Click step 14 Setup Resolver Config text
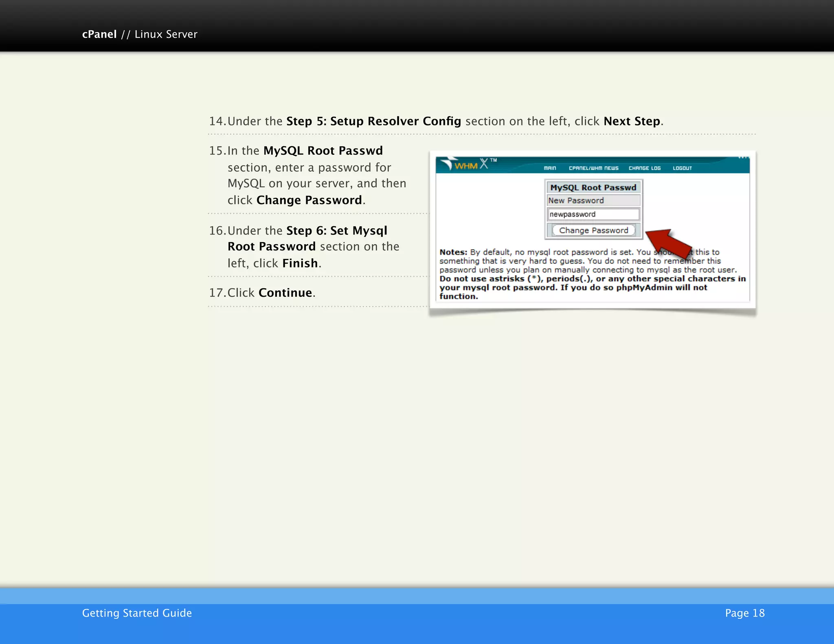Image resolution: width=834 pixels, height=644 pixels. click(x=436, y=121)
